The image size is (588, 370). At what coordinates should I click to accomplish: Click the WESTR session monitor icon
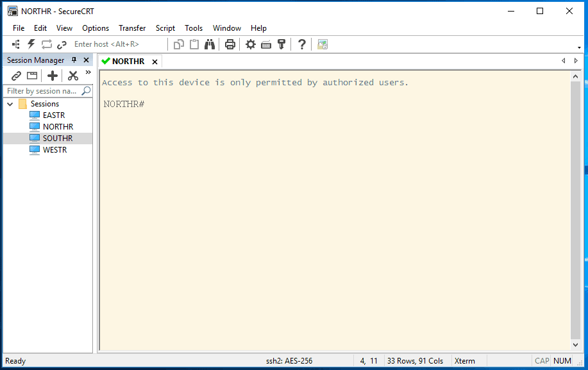pyautogui.click(x=35, y=150)
